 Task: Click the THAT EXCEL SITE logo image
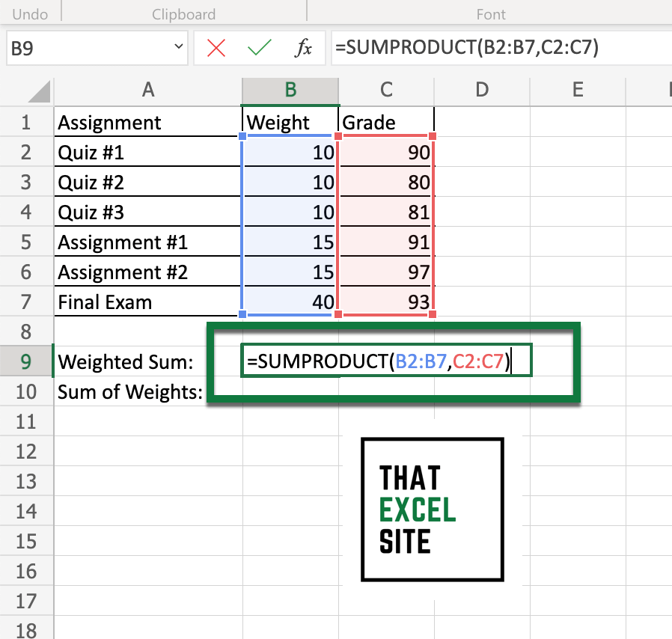pyautogui.click(x=432, y=510)
